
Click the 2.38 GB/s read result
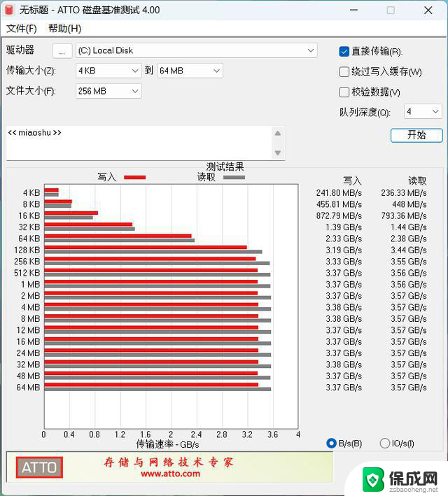pos(409,239)
